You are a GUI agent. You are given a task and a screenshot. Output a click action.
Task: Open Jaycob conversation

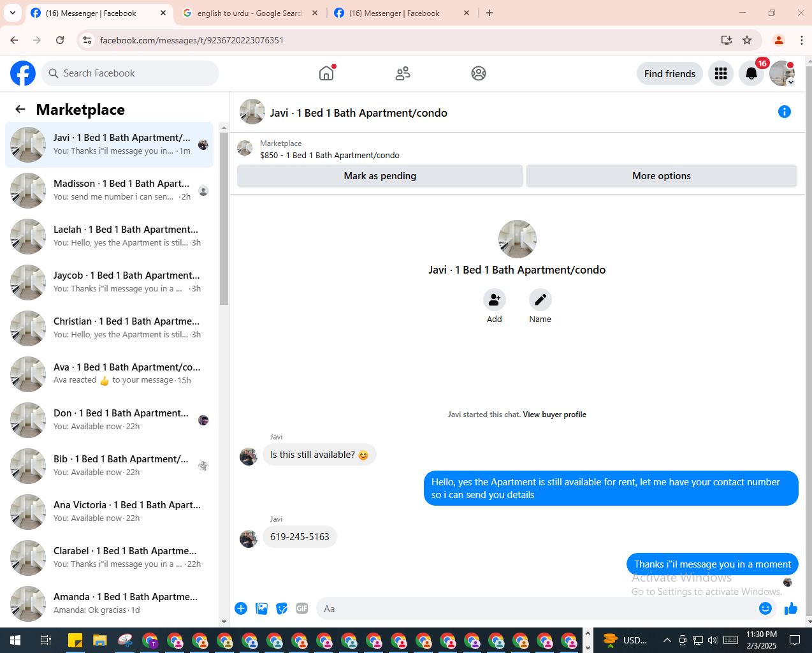coord(110,282)
